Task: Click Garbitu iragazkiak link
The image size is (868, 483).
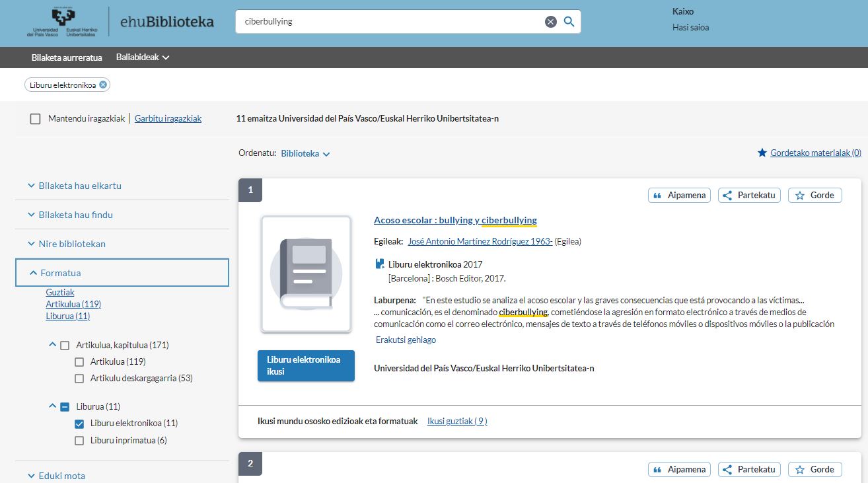Action: coord(168,119)
